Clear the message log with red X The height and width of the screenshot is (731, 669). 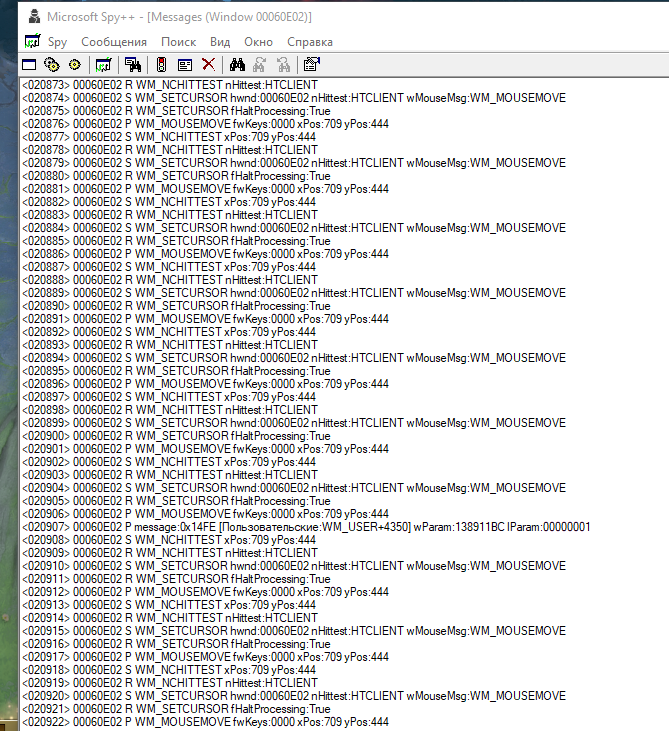(x=208, y=65)
